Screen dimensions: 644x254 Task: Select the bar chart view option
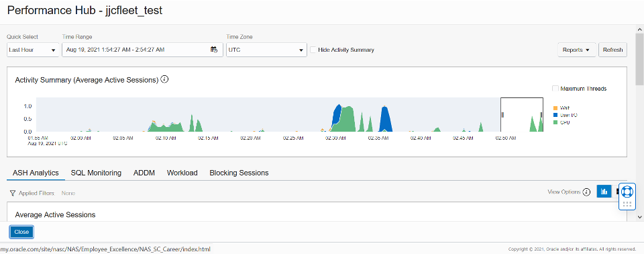pyautogui.click(x=604, y=192)
